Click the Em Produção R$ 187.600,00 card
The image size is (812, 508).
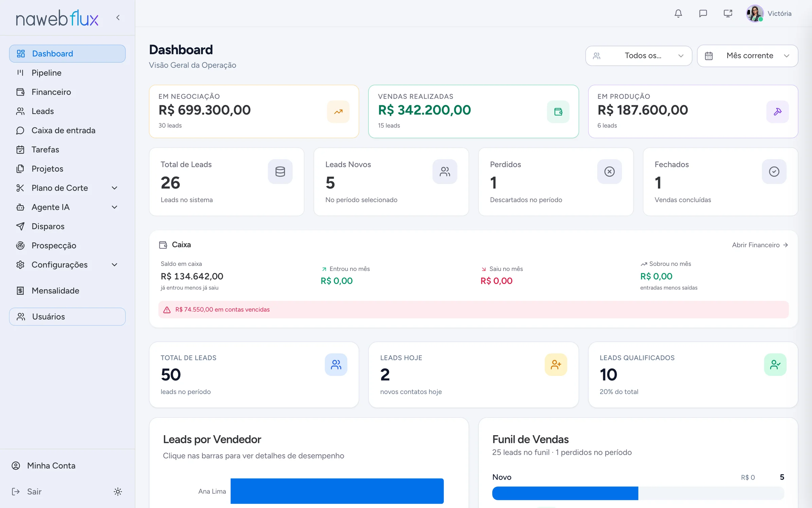[x=693, y=111]
